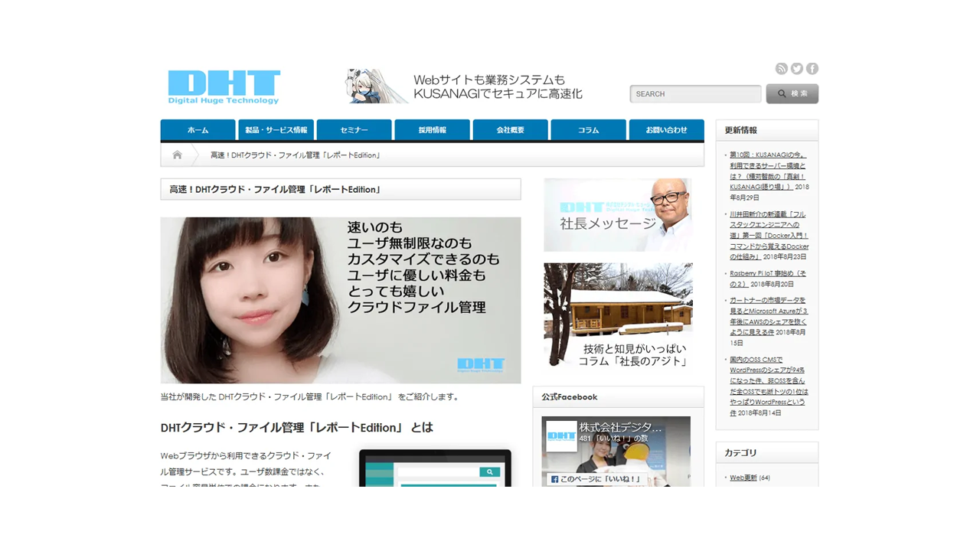Open the Web更新 category link
Viewport: 980px width, 551px height.
(743, 478)
